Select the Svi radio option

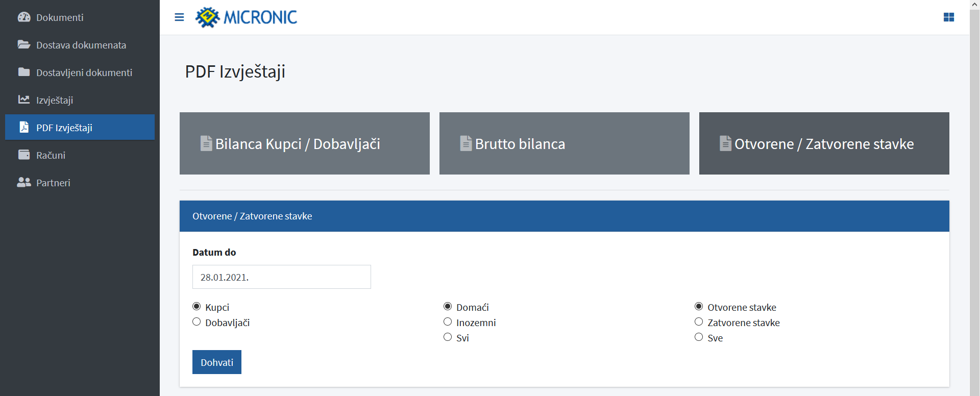pyautogui.click(x=448, y=337)
